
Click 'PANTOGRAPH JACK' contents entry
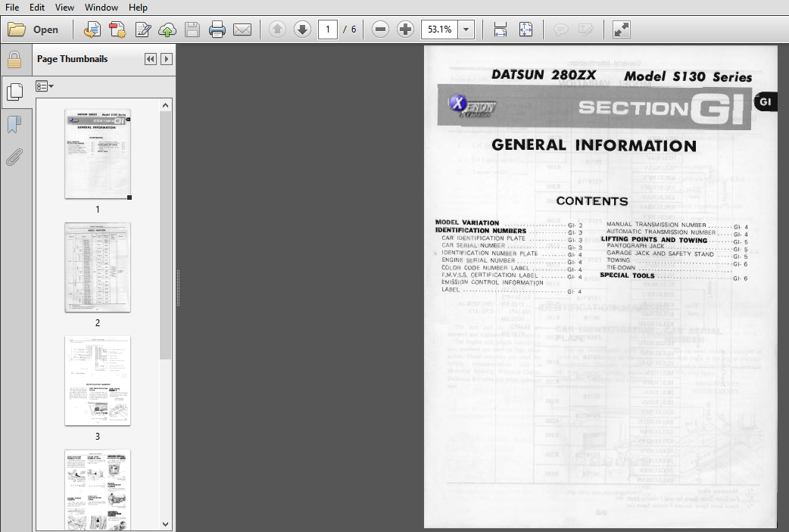(635, 246)
